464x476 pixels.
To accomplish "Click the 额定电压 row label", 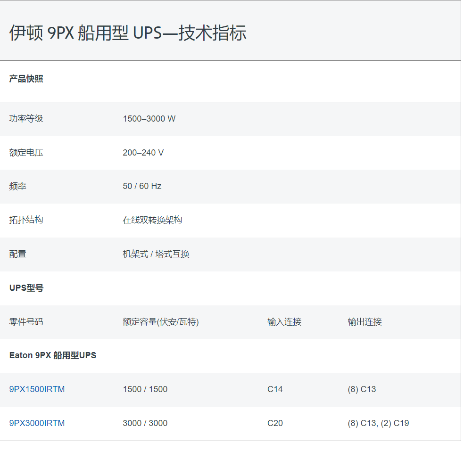I will click(x=26, y=152).
